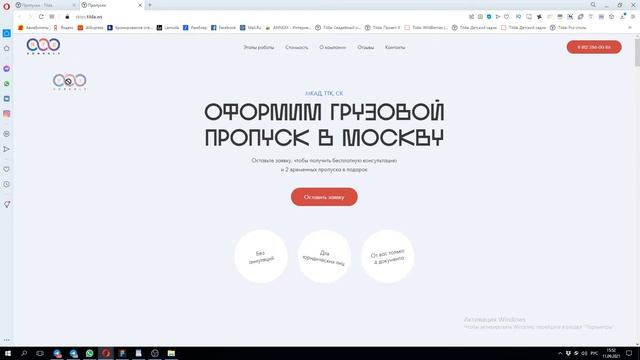
Task: Go back with the back arrow
Action: coord(20,17)
